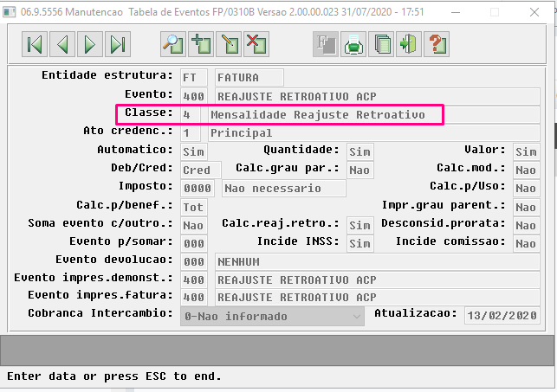Viewport: 557px width, 392px height.
Task: Select Calc.reaj.retro. field Sim
Action: 359,225
